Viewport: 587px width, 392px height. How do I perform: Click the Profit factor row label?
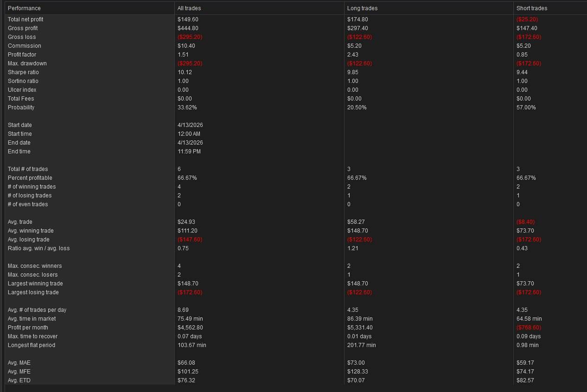click(x=22, y=55)
